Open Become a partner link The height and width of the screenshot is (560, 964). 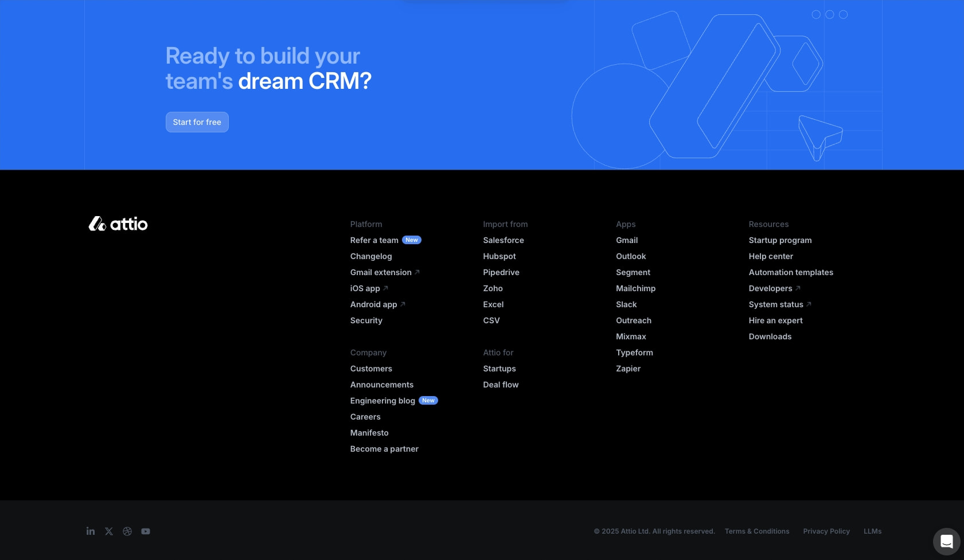(x=384, y=449)
